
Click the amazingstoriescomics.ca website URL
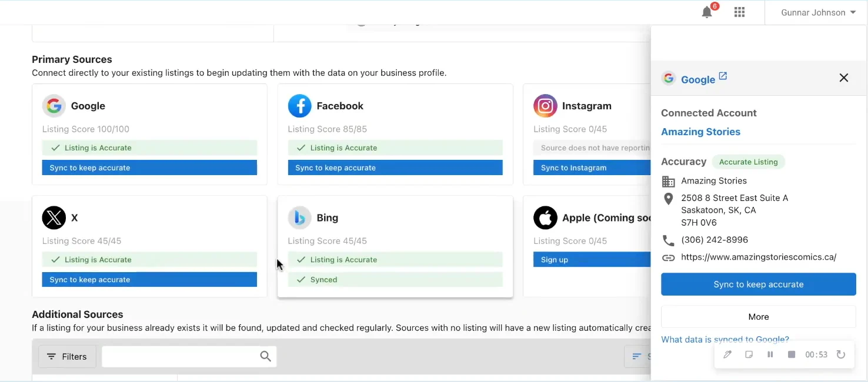[x=759, y=257]
